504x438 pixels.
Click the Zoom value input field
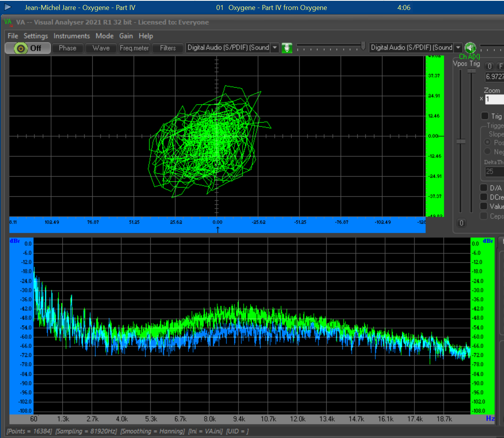coord(494,99)
